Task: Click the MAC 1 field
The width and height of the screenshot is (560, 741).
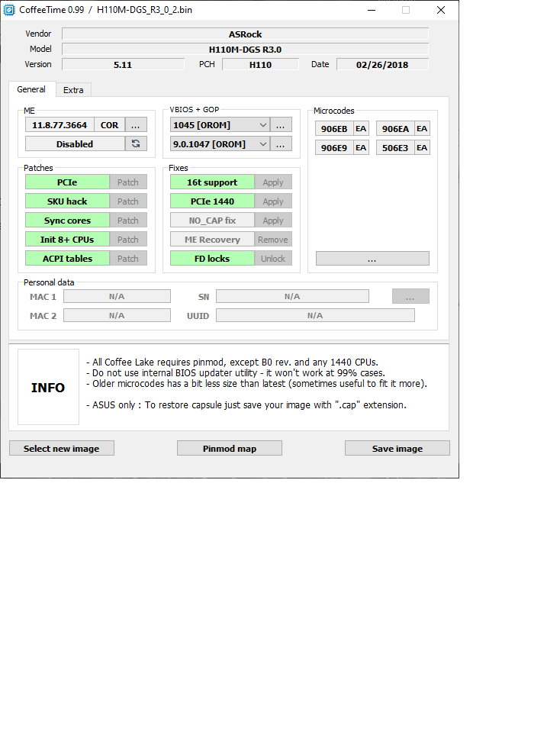Action: pos(117,296)
